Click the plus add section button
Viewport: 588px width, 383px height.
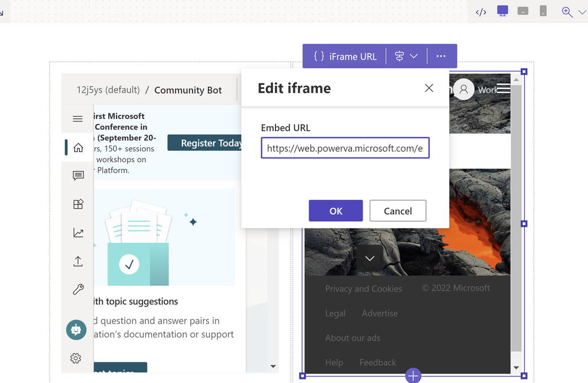point(413,375)
